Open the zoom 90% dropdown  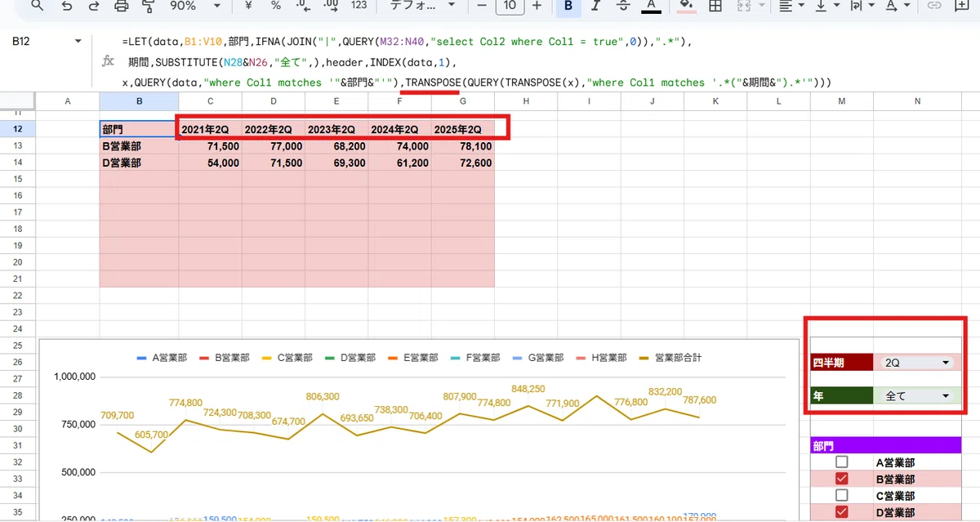(196, 6)
